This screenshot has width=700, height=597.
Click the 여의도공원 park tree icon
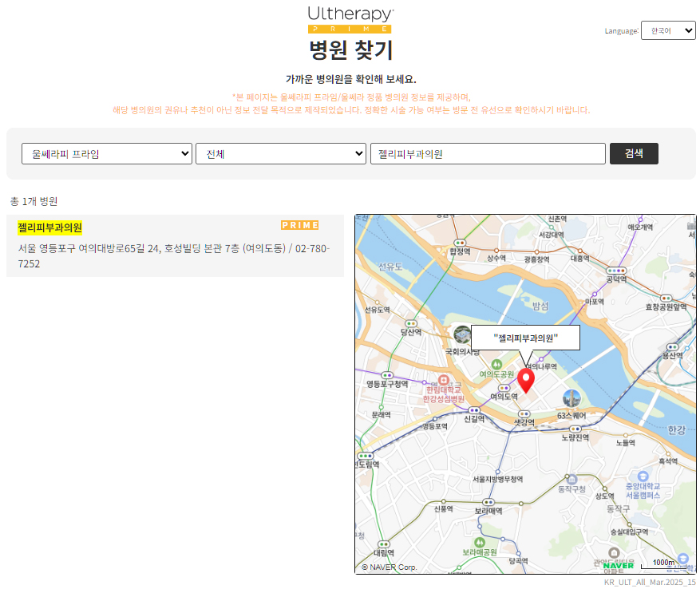pyautogui.click(x=496, y=364)
